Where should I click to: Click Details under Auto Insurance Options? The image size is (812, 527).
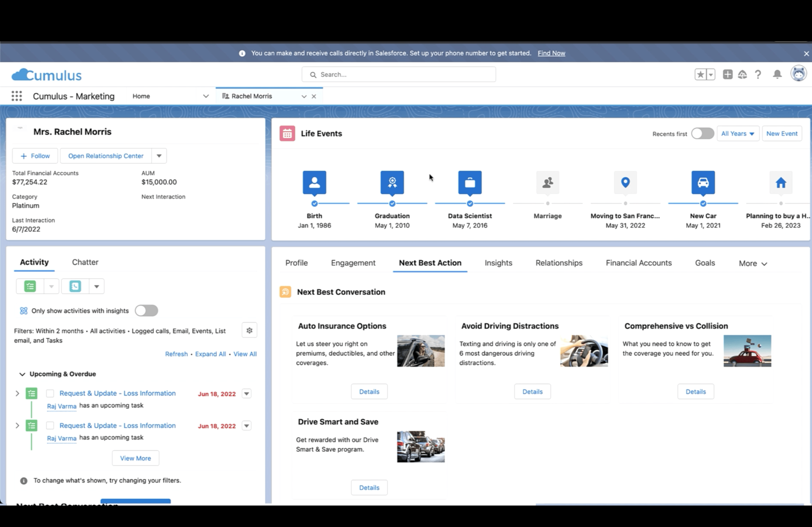369,392
